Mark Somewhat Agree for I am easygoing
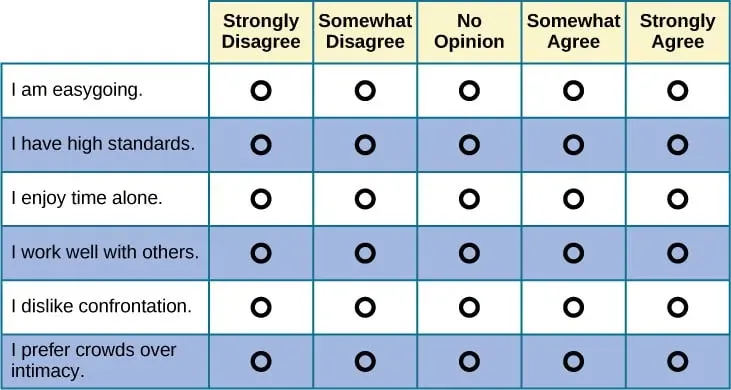Image resolution: width=731 pixels, height=390 pixels. click(x=573, y=90)
